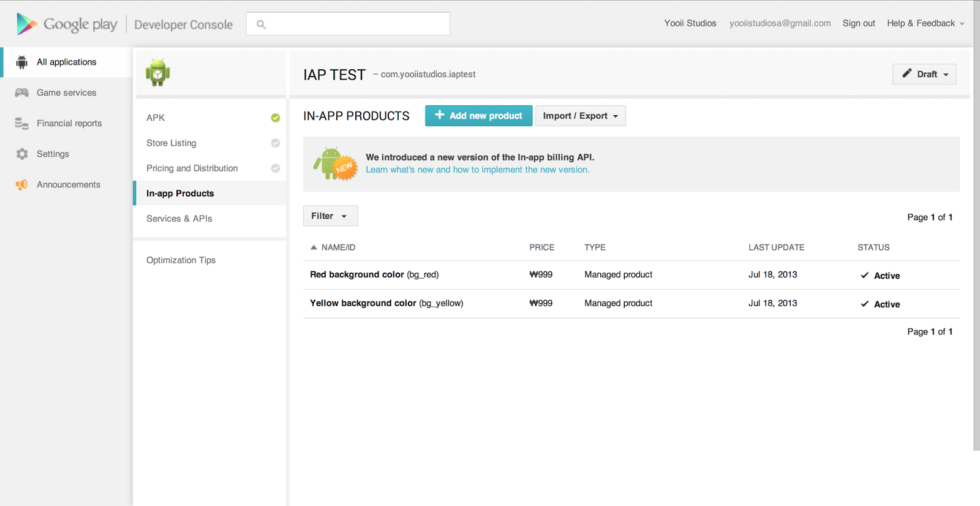
Task: Click Sign out link
Action: click(x=859, y=23)
